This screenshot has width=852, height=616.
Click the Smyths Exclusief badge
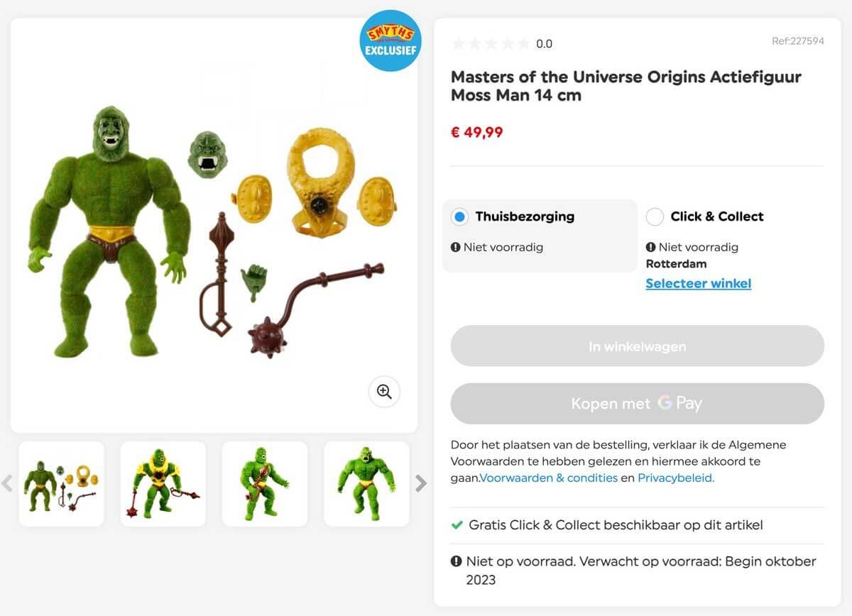390,40
